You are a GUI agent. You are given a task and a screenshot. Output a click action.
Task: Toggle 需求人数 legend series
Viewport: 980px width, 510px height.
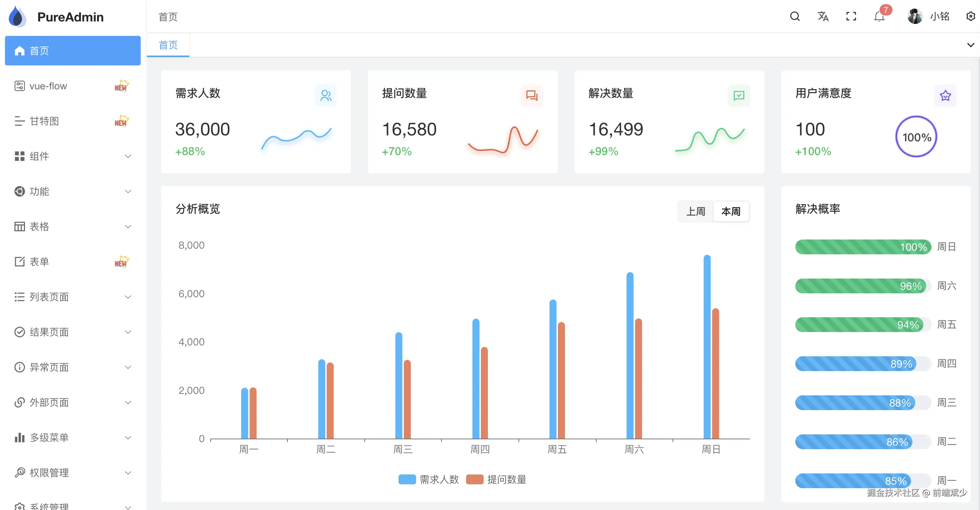(x=429, y=479)
